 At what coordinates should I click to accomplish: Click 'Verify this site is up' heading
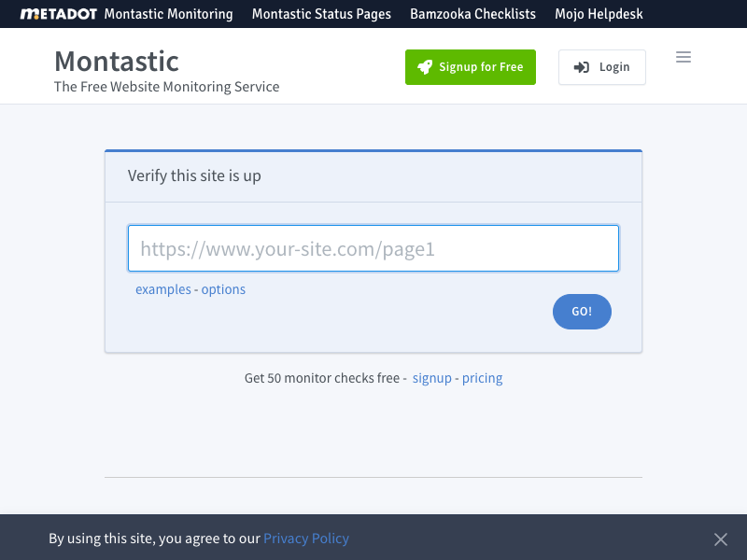(x=194, y=176)
